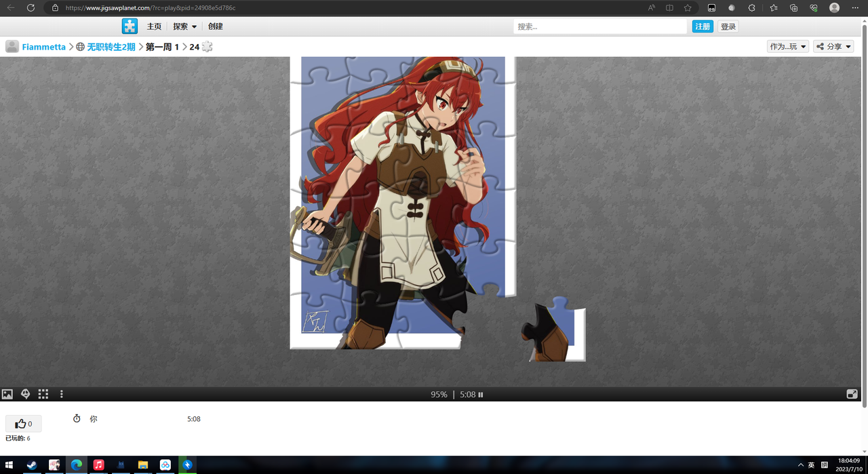868x474 pixels.
Task: Open Fiammetta user profile link
Action: tap(44, 47)
